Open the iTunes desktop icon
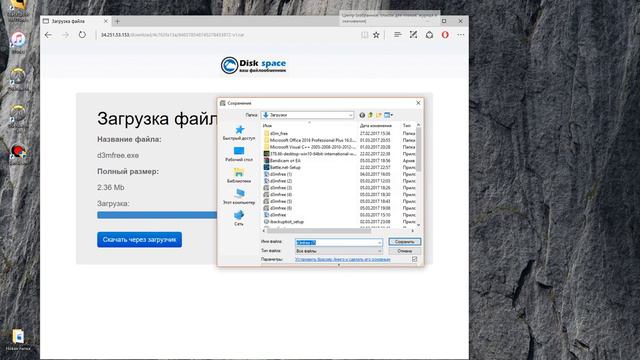The width and height of the screenshot is (640, 360). click(18, 42)
